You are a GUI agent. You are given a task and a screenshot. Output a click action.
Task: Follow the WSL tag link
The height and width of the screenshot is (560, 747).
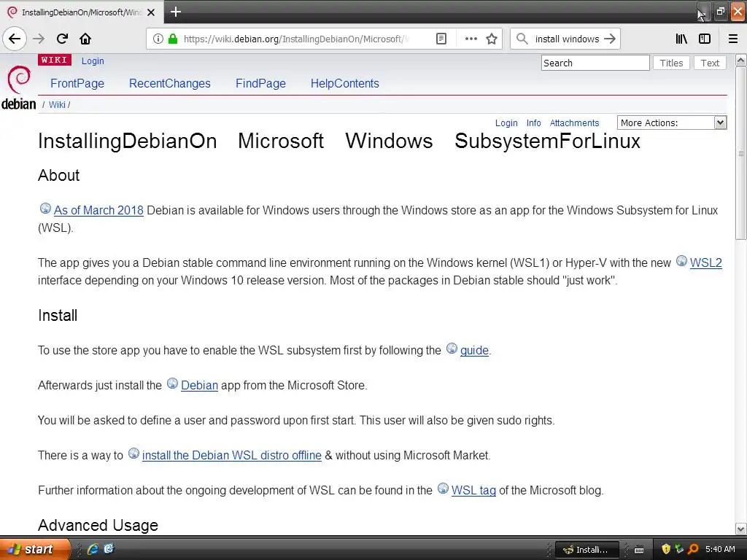(x=473, y=490)
